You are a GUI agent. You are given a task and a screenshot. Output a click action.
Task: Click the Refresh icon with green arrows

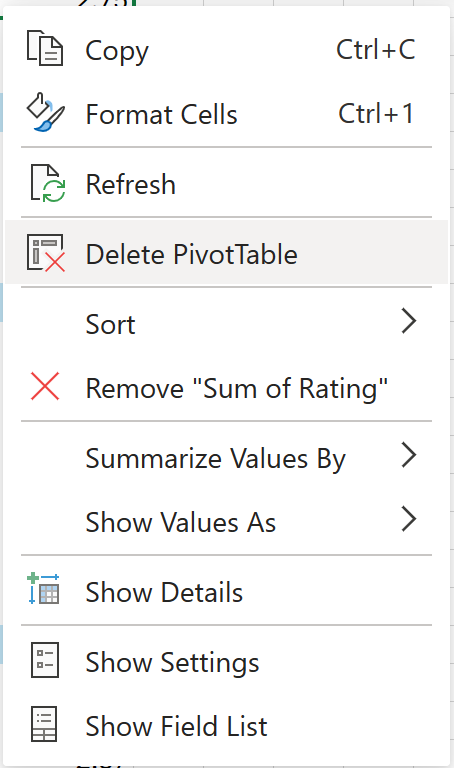coord(47,183)
